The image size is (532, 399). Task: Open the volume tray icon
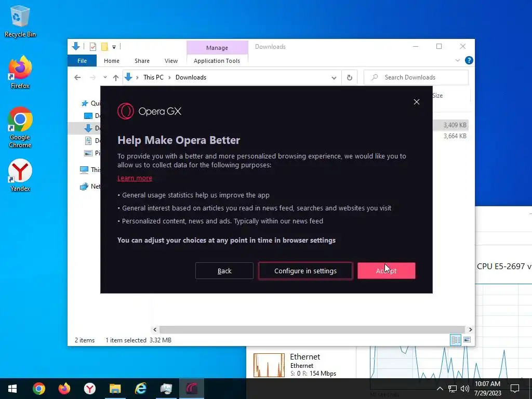click(x=465, y=389)
